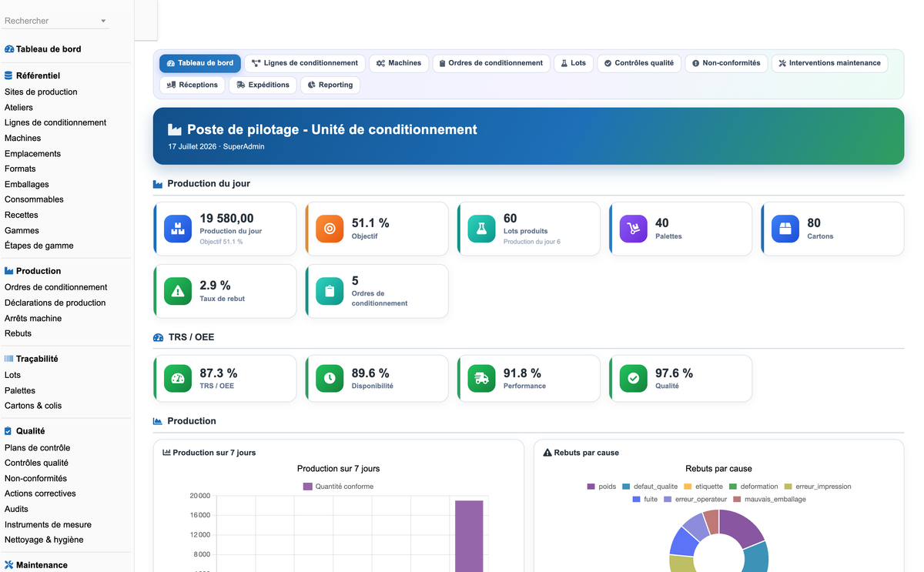Toggle the fuite legend swatch
The image size is (924, 572).
[637, 500]
